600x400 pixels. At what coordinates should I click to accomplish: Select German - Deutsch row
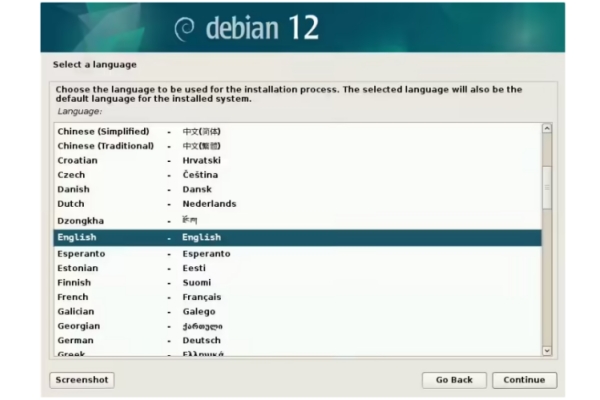[298, 341]
